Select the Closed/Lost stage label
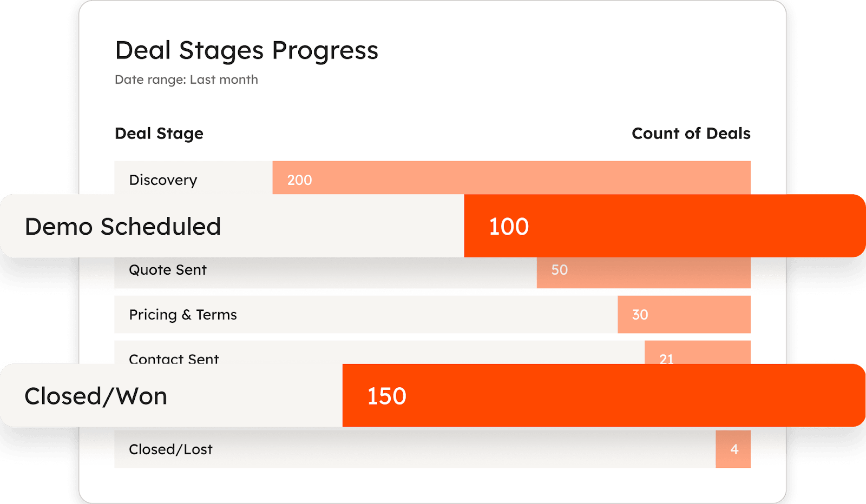 pyautogui.click(x=170, y=449)
